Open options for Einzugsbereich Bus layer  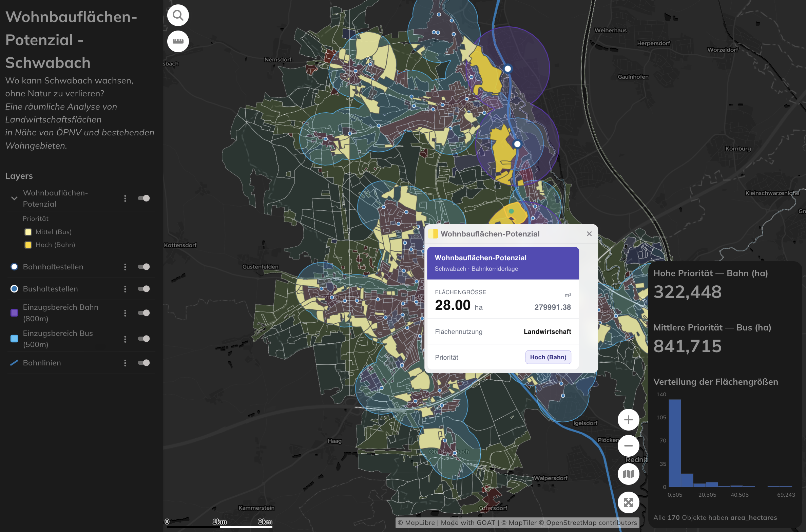point(125,339)
